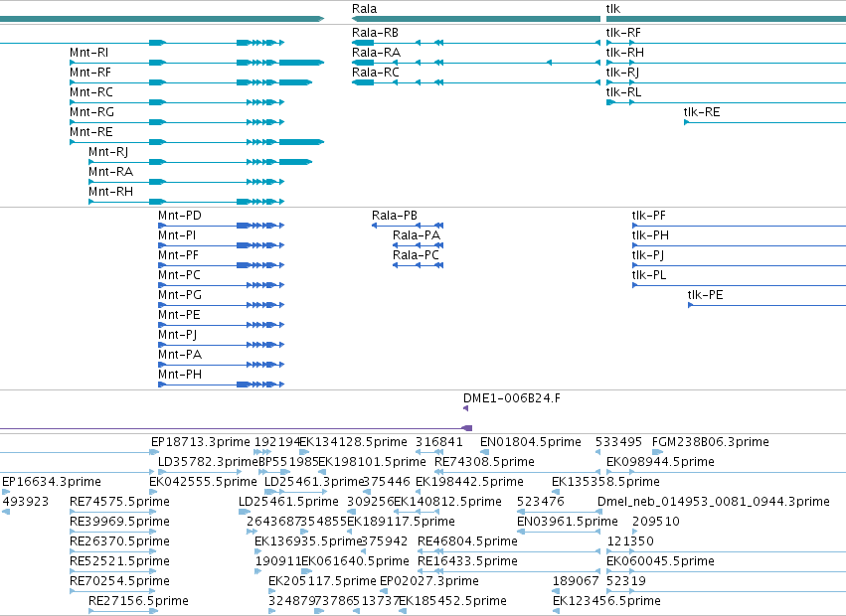Choose the Mnt-PI protein label
846x616 pixels.
click(177, 235)
